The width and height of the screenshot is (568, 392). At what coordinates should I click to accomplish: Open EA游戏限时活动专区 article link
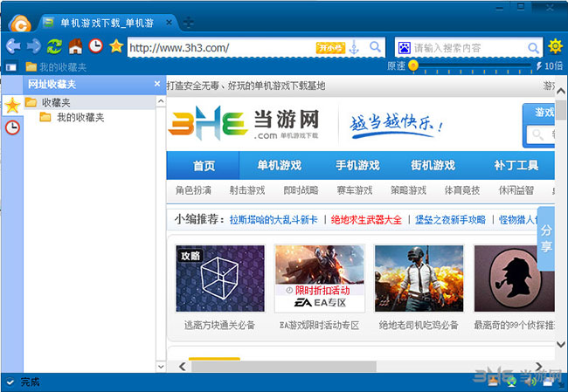pos(319,325)
